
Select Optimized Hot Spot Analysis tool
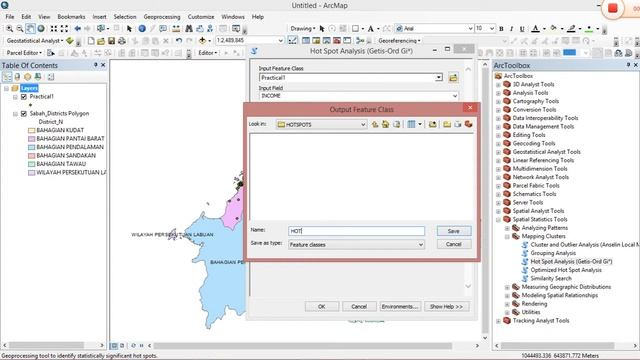coord(566,270)
